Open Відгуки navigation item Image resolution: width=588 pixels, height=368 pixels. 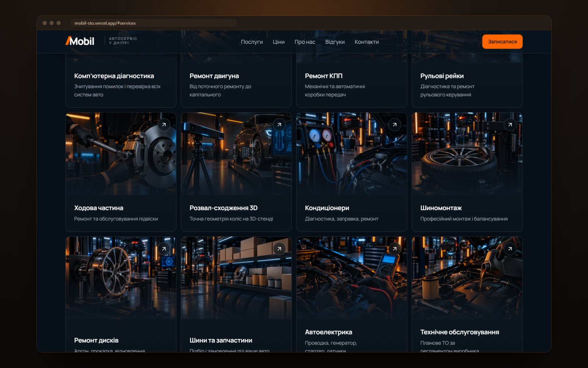point(335,42)
